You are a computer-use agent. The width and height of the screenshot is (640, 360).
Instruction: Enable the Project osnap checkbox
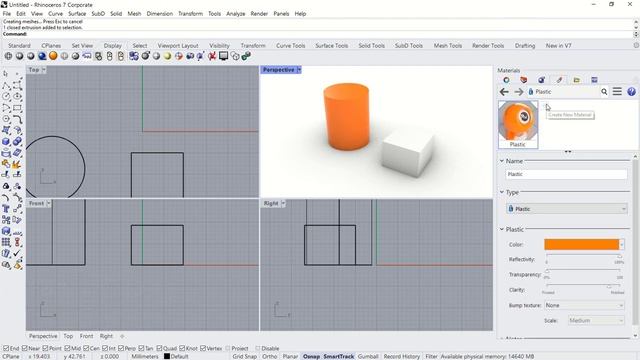228,348
